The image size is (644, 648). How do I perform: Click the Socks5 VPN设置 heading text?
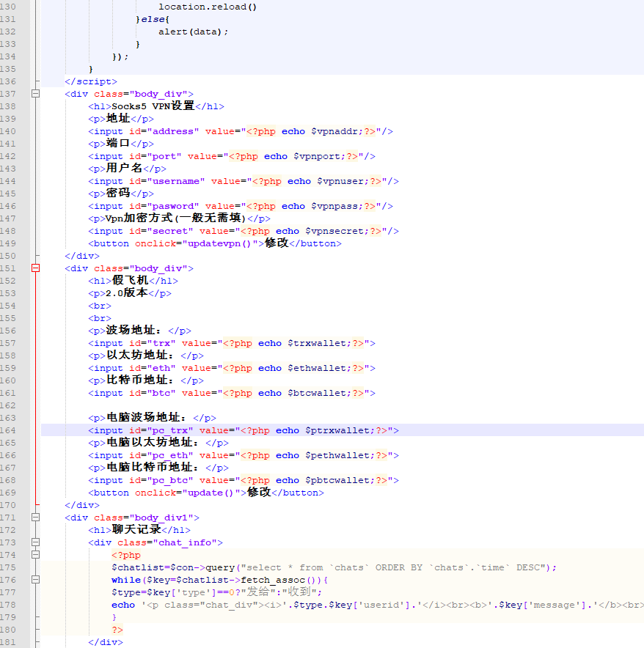tap(153, 106)
